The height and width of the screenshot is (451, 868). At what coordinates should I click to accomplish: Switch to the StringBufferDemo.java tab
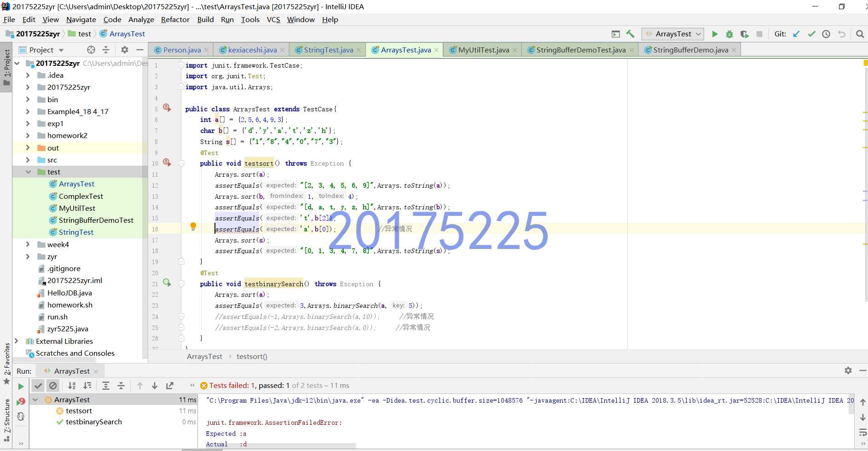[690, 50]
